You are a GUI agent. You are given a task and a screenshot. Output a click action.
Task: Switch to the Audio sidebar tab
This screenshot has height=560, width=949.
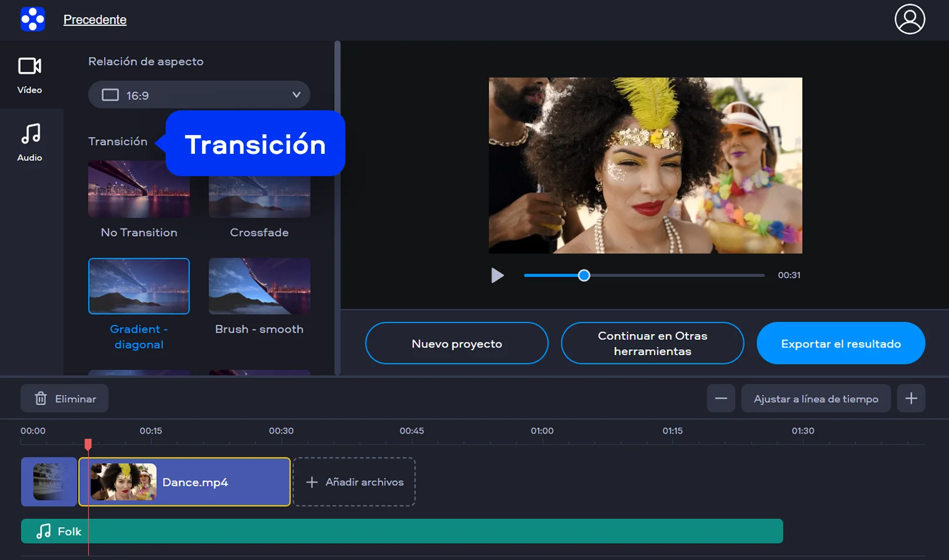point(29,142)
